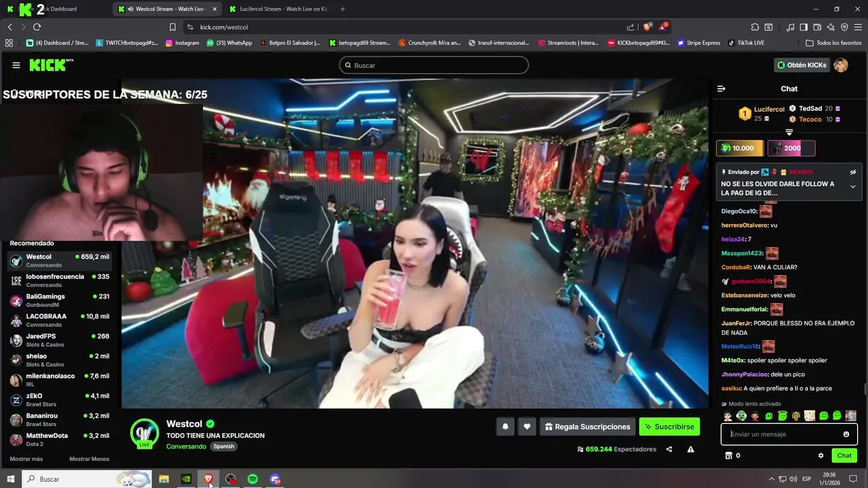Reload the page with the refresh icon

coord(37,27)
